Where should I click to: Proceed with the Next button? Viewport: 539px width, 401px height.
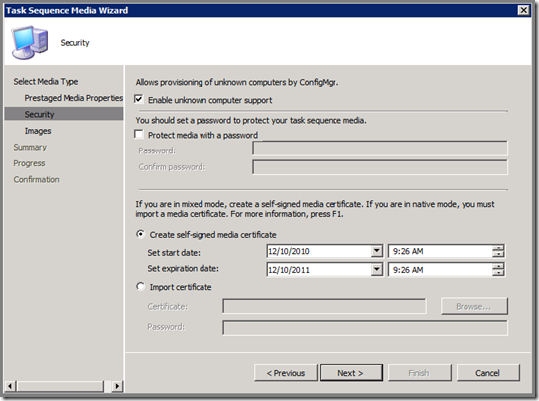tap(351, 373)
